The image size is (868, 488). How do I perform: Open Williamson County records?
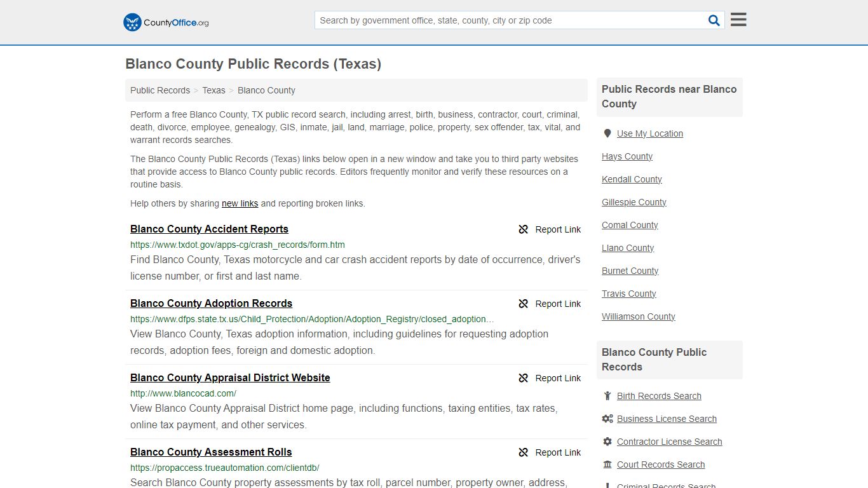(639, 316)
